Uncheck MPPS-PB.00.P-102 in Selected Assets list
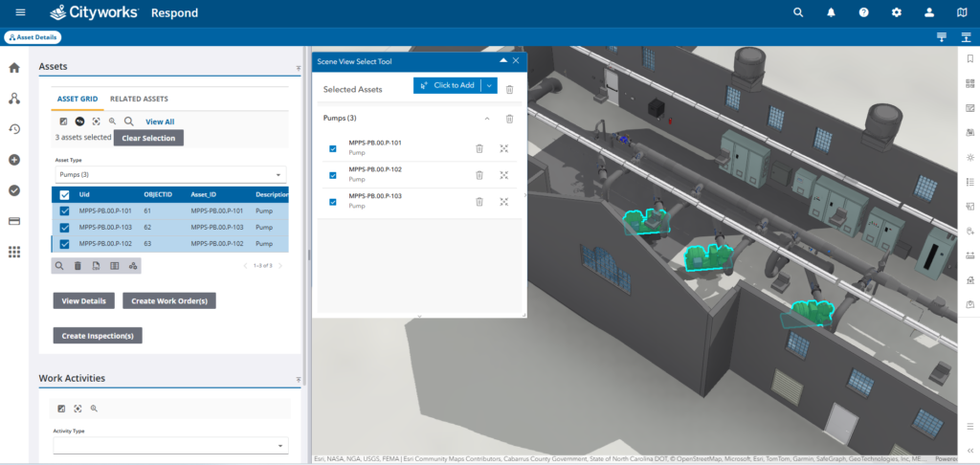This screenshot has width=980, height=465. tap(332, 175)
